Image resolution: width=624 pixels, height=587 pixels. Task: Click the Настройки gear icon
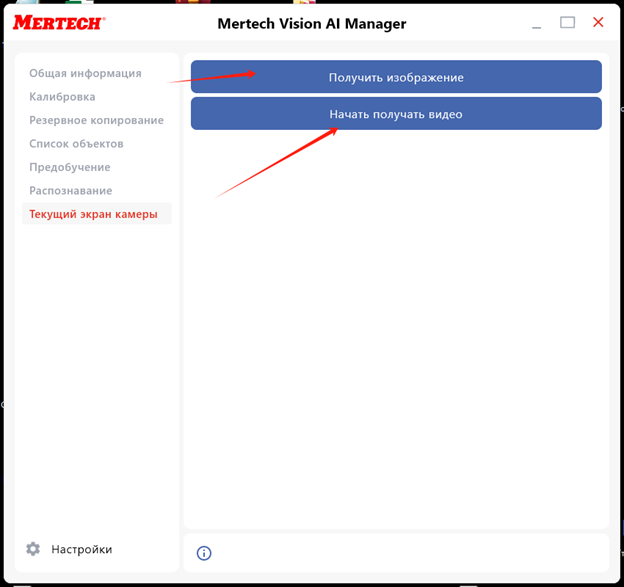pos(33,549)
